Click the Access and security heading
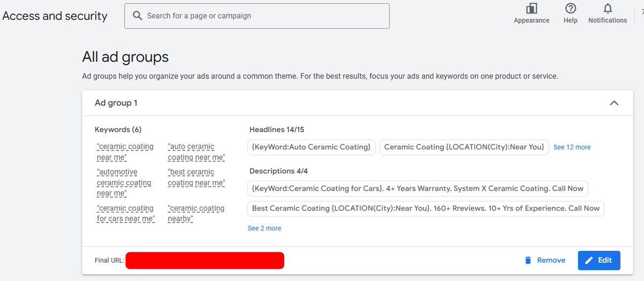The width and height of the screenshot is (644, 281). 55,16
